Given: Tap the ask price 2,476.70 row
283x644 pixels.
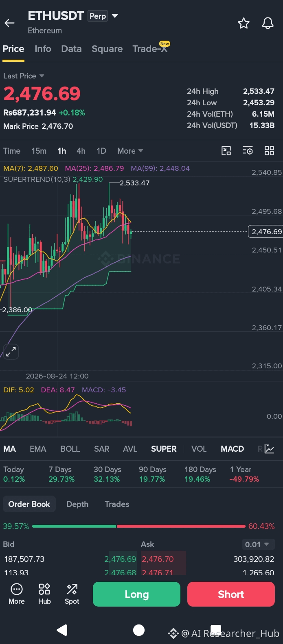Looking at the screenshot, I should coord(208,559).
